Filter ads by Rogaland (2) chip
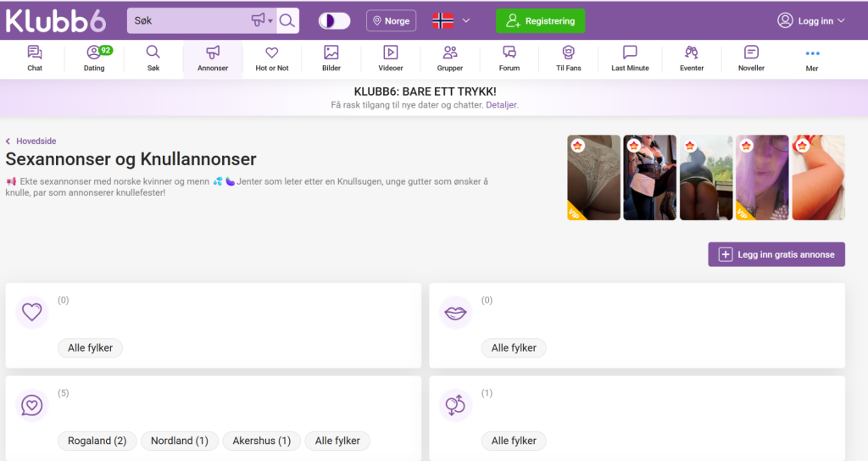The width and height of the screenshot is (868, 461). click(x=97, y=441)
